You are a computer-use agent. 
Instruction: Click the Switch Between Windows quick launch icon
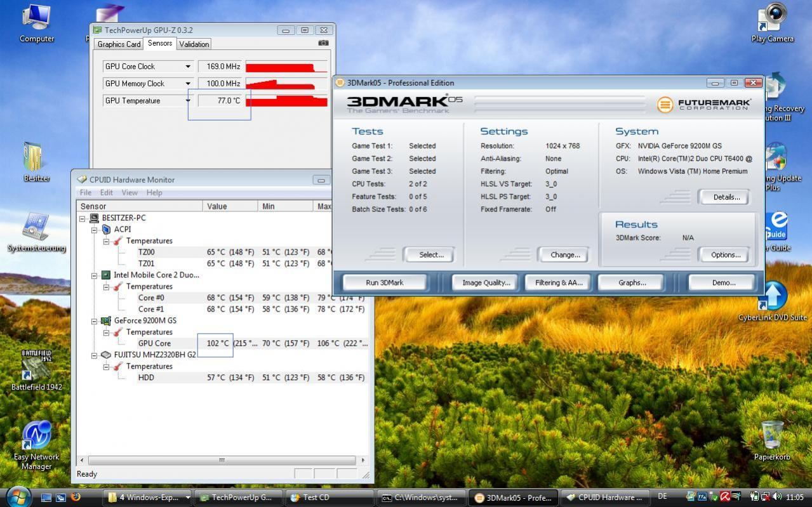coord(61,497)
